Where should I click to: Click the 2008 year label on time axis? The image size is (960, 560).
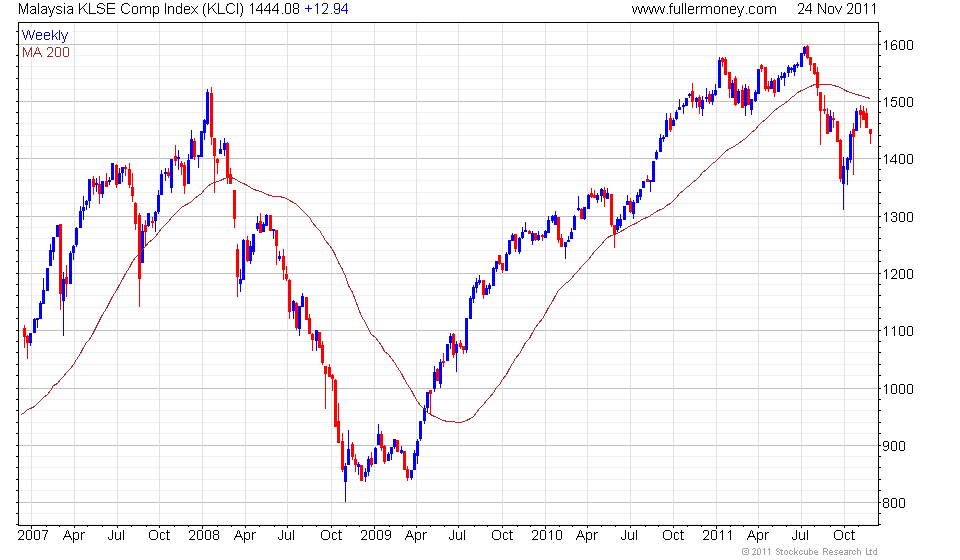click(204, 536)
